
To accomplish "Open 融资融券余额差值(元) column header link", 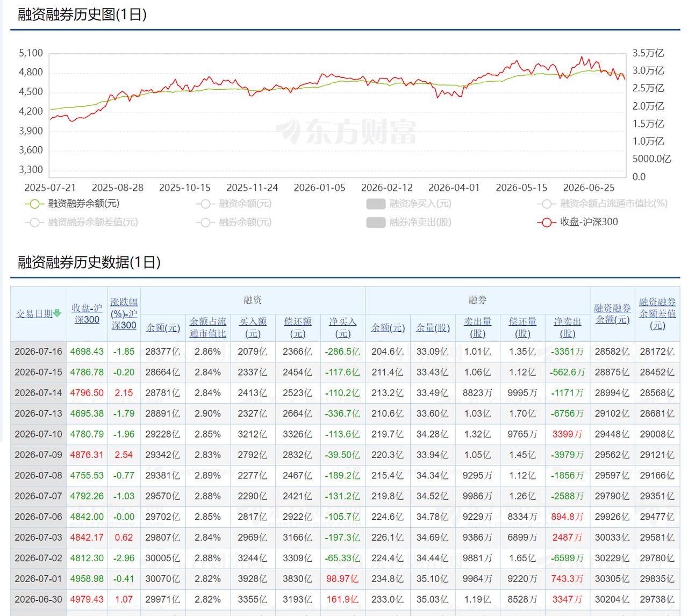I will tap(657, 313).
